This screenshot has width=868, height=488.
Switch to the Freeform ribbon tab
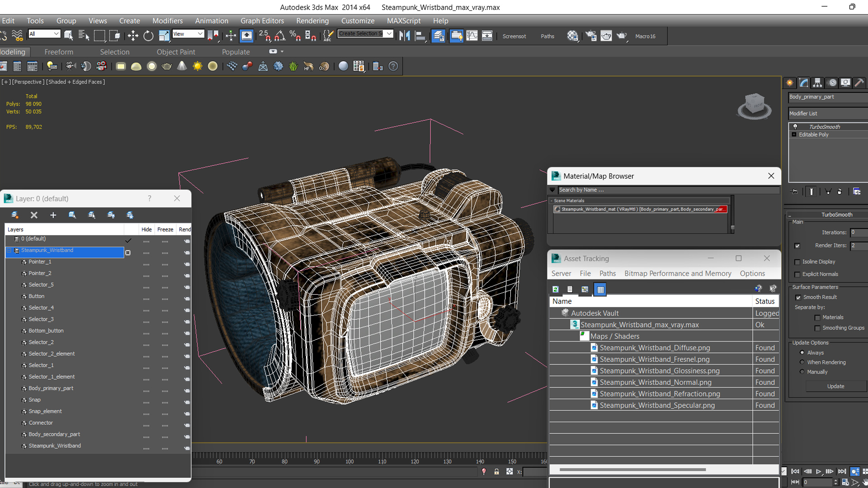click(x=59, y=52)
